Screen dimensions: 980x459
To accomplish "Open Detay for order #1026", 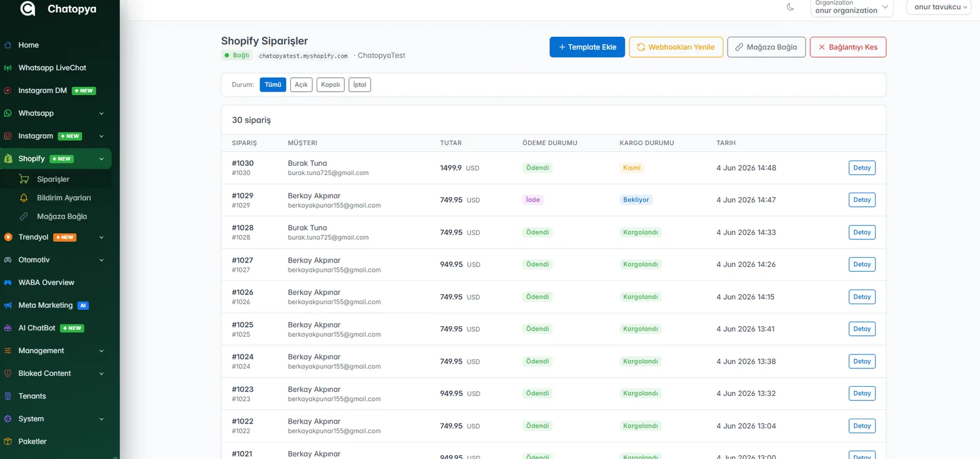I will 862,297.
